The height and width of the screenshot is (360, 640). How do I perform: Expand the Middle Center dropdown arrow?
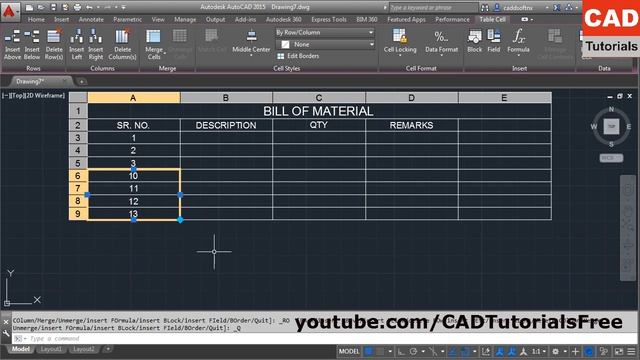[251, 55]
